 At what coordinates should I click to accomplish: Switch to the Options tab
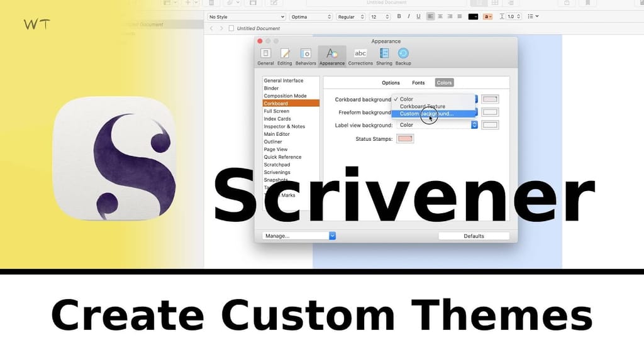(x=391, y=82)
